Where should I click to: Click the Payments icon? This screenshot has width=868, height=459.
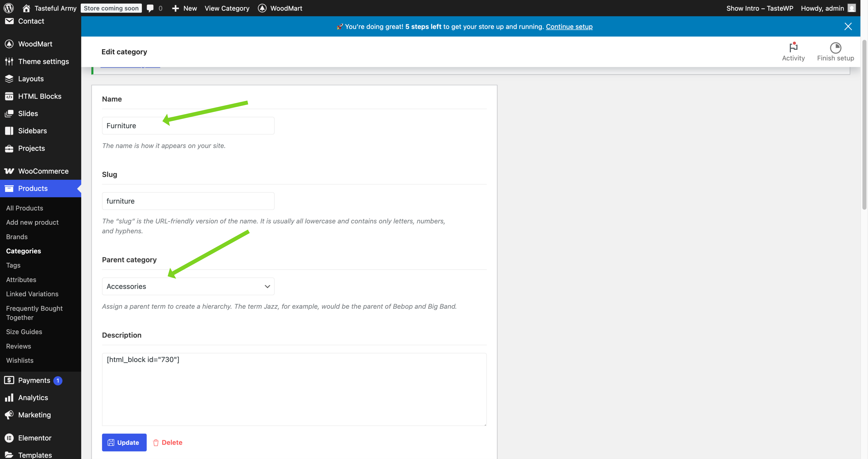9,380
